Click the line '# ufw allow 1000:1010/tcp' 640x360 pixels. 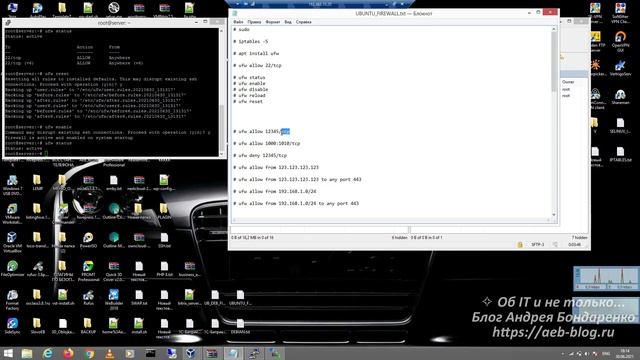pos(267,144)
